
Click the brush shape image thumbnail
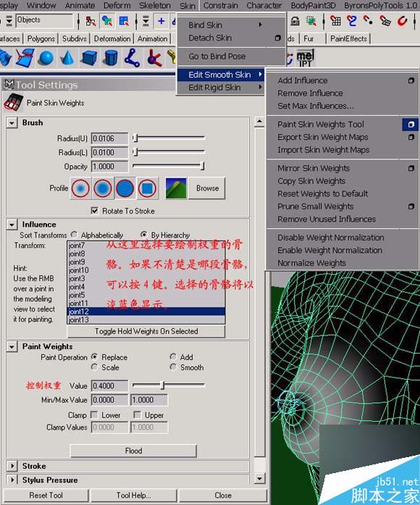(176, 188)
